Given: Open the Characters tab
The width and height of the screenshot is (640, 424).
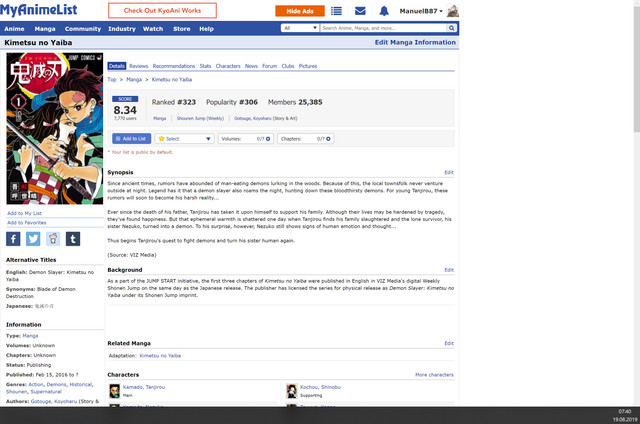Looking at the screenshot, I should [228, 66].
